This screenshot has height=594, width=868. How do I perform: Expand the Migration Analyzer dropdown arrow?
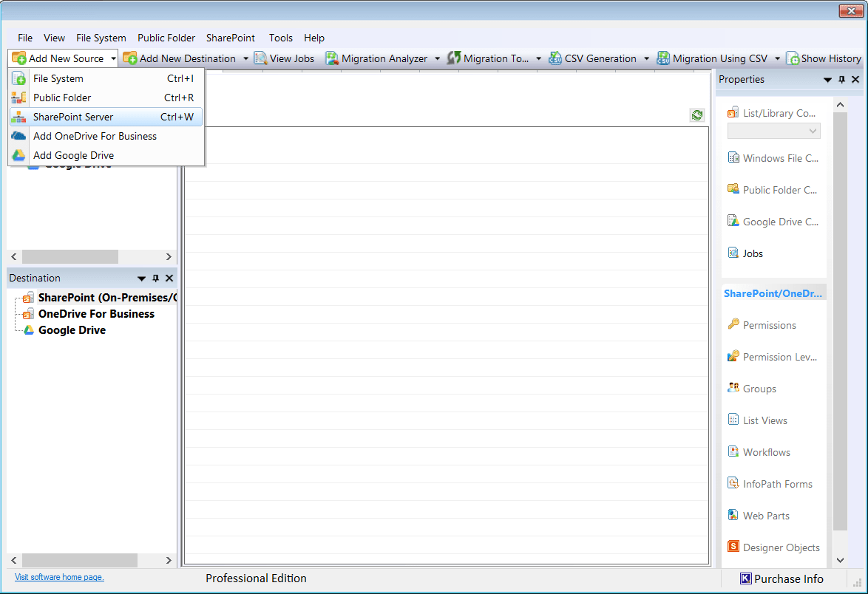pos(437,58)
